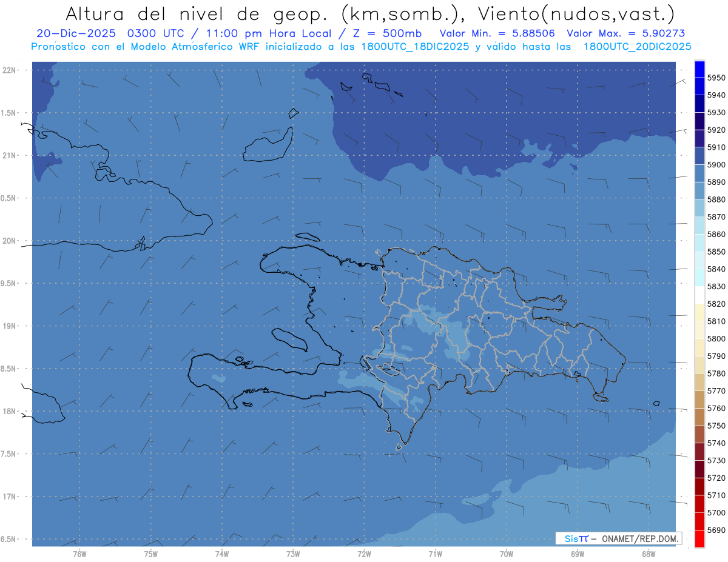Screen dimensions: 728x562
Task: Click the '69W' longitude label
Action: coord(578,554)
